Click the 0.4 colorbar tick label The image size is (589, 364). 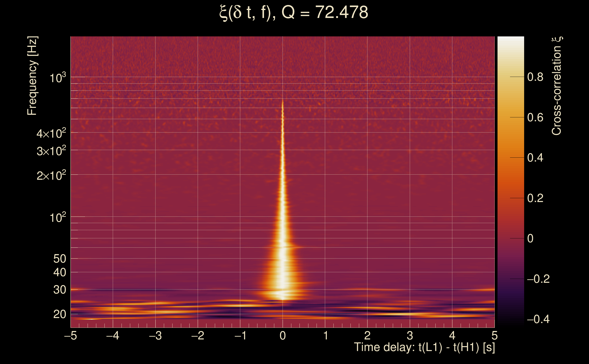pos(535,158)
